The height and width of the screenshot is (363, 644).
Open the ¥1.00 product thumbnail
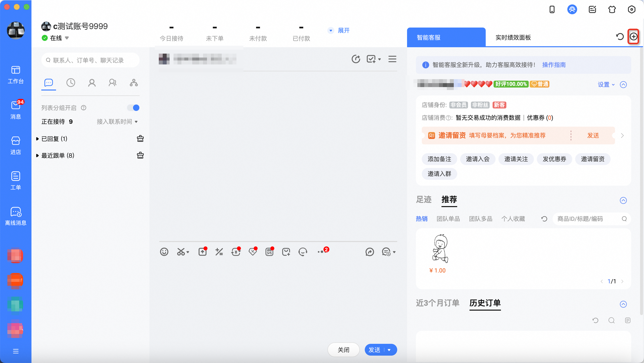tap(440, 248)
